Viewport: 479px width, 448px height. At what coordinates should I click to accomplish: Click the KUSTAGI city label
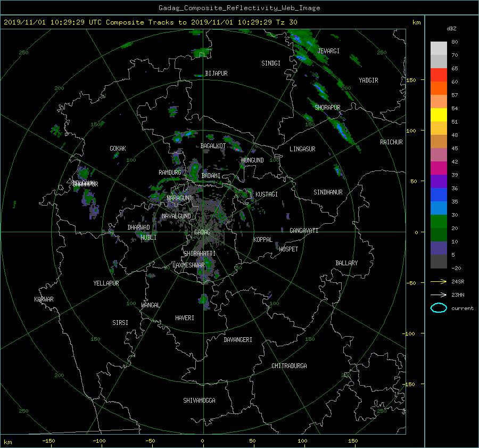click(x=267, y=194)
